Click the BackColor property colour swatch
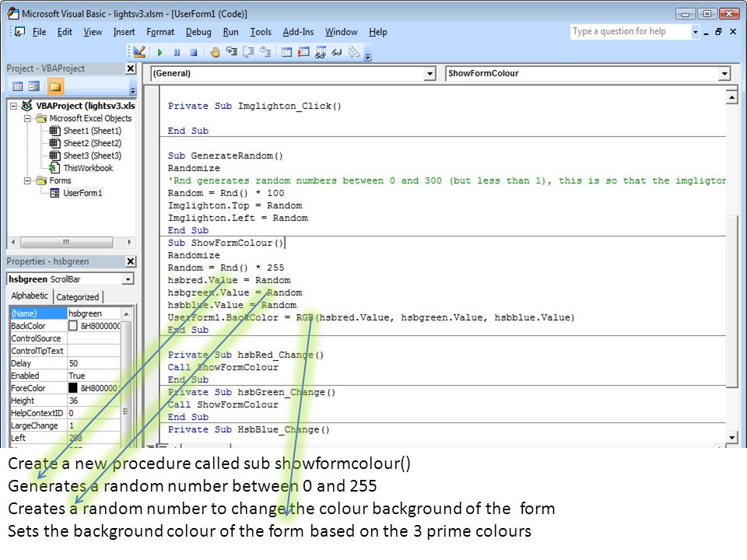747x560 pixels. coord(73,326)
